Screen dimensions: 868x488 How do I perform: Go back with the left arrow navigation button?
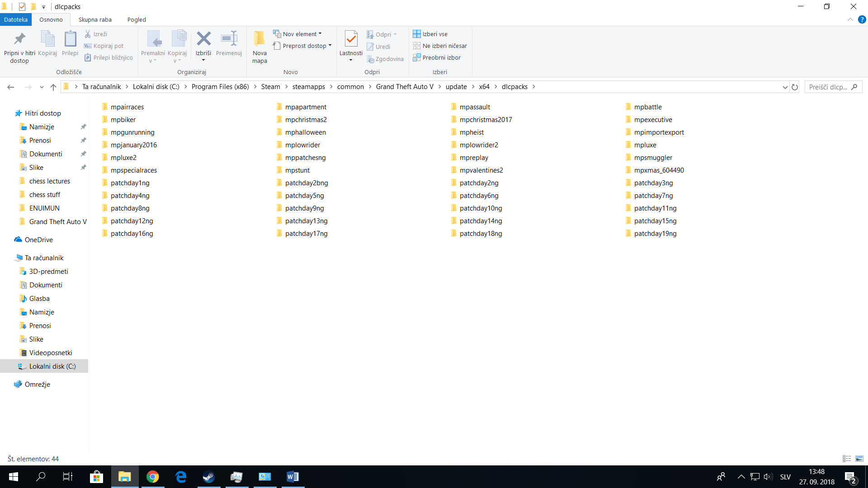coord(11,87)
